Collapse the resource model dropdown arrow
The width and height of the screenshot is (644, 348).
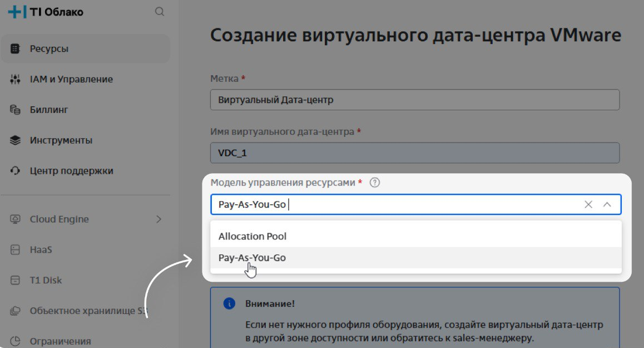click(607, 204)
